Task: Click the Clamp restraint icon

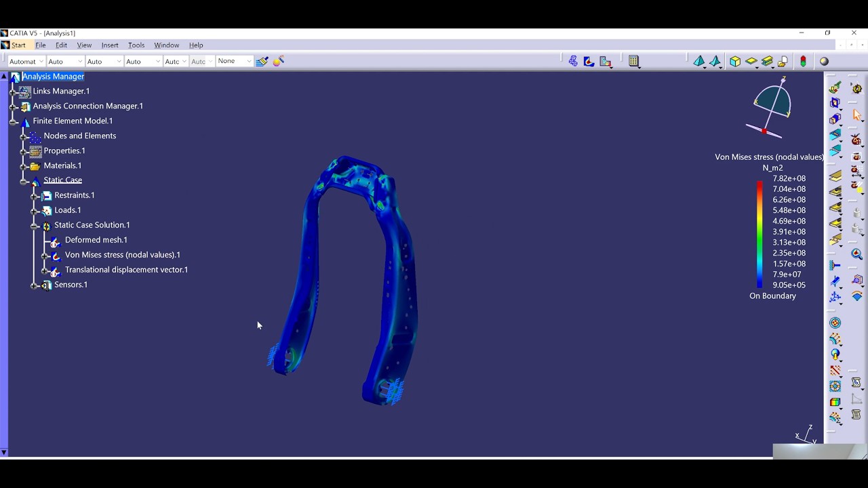Action: click(835, 265)
